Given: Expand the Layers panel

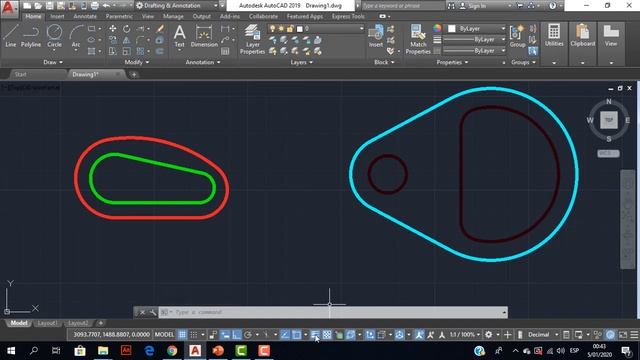Looking at the screenshot, I should [301, 62].
